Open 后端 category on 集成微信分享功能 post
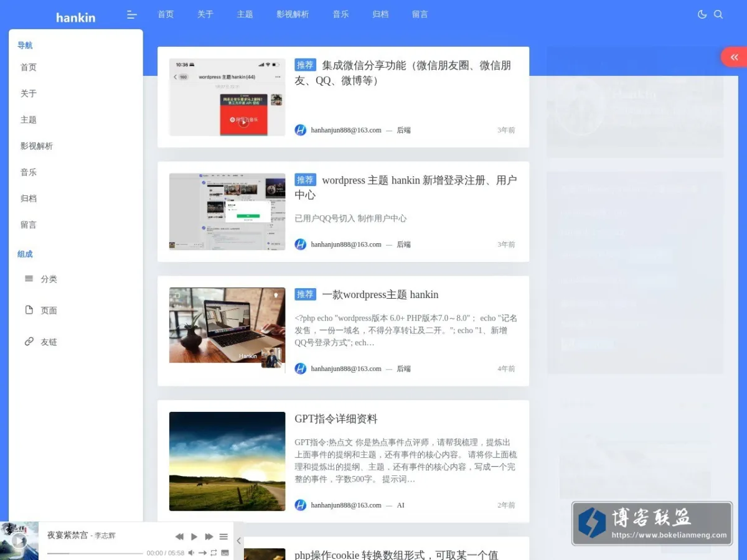Viewport: 747px width, 560px height. (x=404, y=130)
